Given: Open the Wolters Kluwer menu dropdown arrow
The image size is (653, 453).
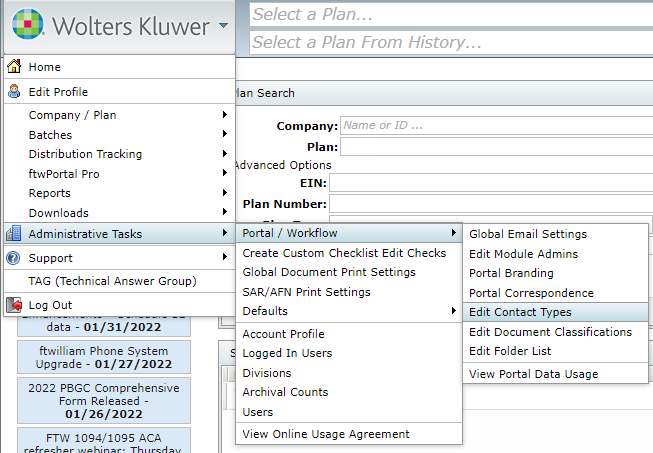Looking at the screenshot, I should [x=224, y=25].
